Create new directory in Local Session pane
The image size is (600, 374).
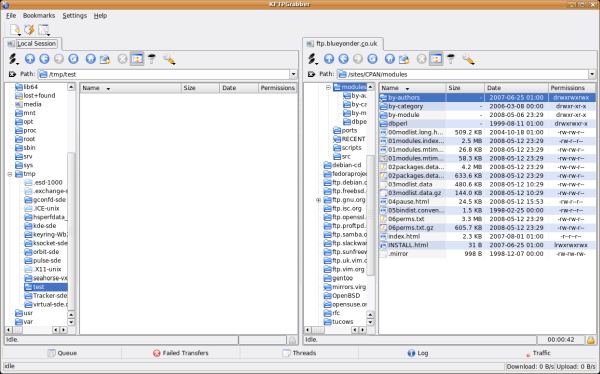coord(105,59)
